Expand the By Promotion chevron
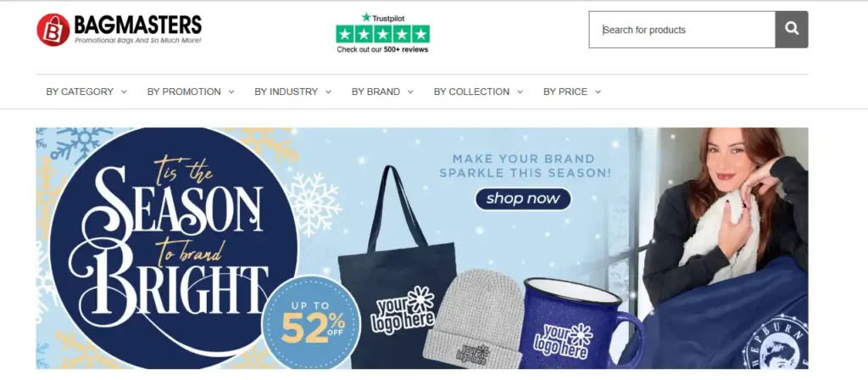The height and width of the screenshot is (380, 868). point(231,92)
